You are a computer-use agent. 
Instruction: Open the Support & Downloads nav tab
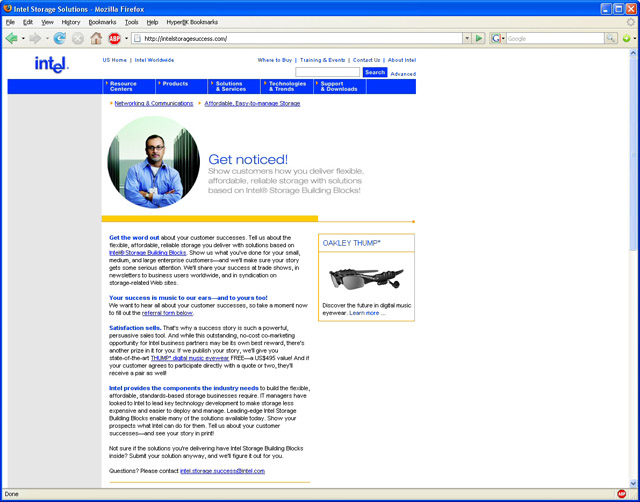(x=340, y=86)
